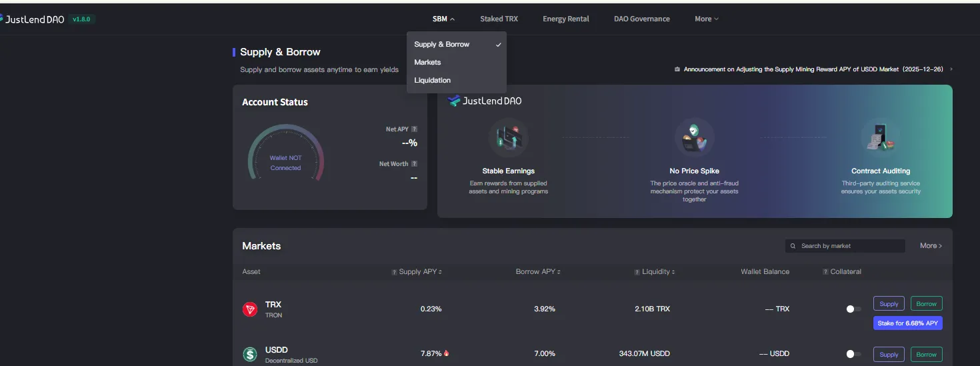Click the Liquidity help icon

tap(637, 272)
